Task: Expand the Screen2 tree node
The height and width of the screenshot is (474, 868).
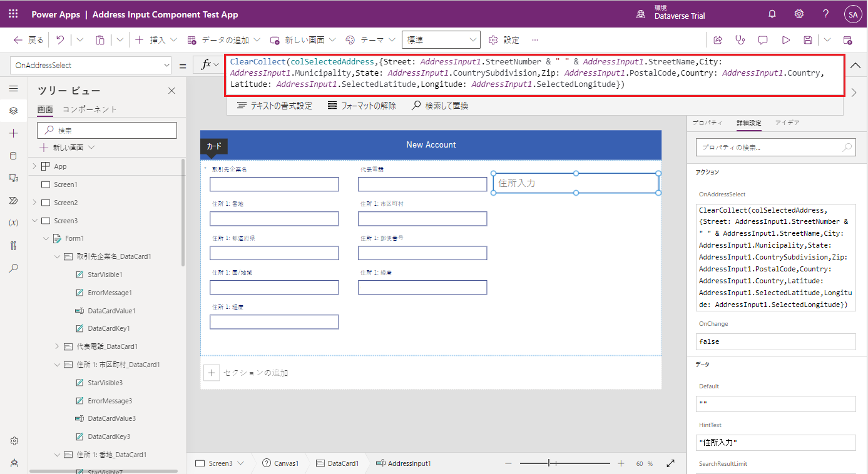Action: 34,203
